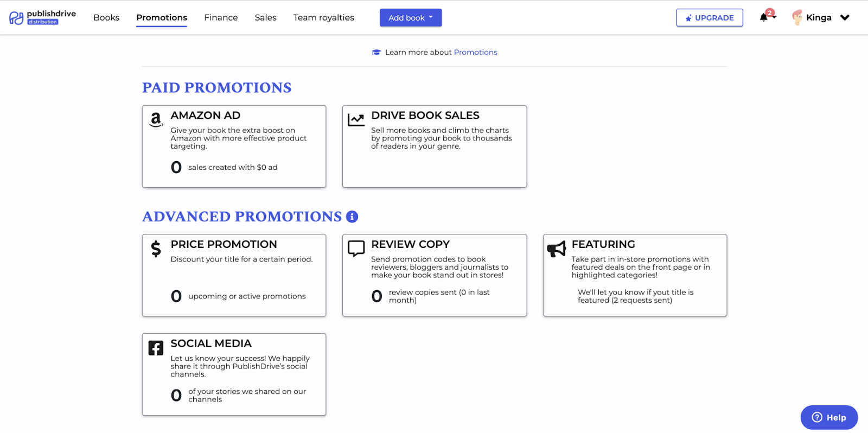Click 'Let us know your success' description

click(x=240, y=366)
